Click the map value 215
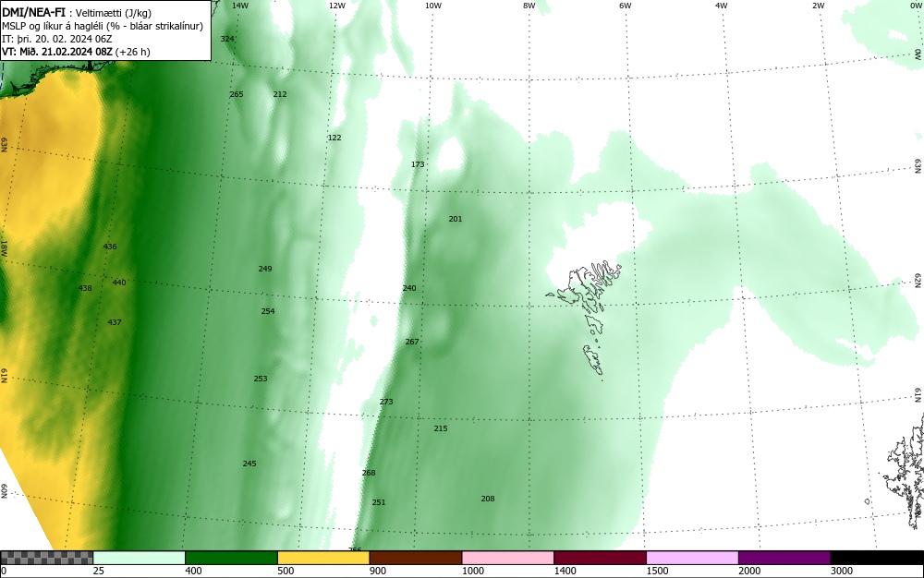 coord(441,428)
